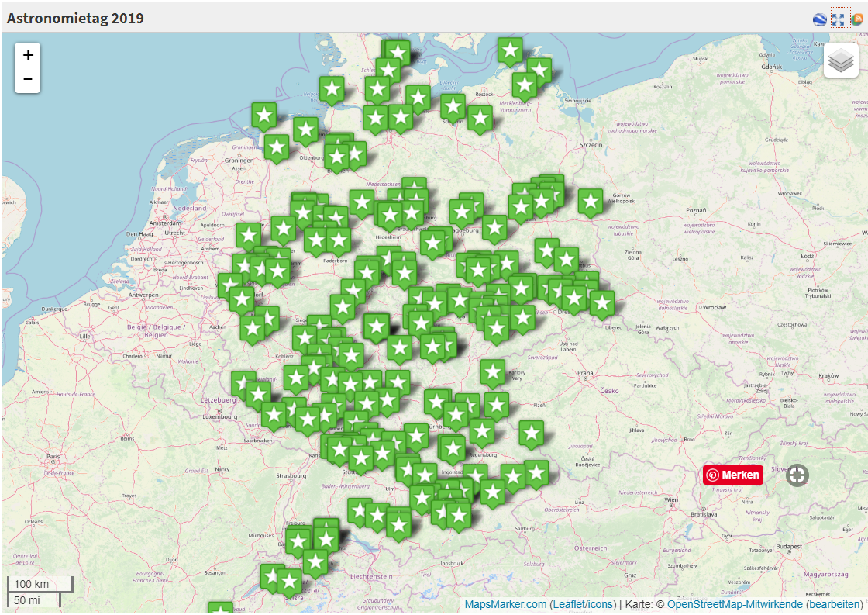The height and width of the screenshot is (615, 868).
Task: Zoom out of the map
Action: click(x=28, y=80)
